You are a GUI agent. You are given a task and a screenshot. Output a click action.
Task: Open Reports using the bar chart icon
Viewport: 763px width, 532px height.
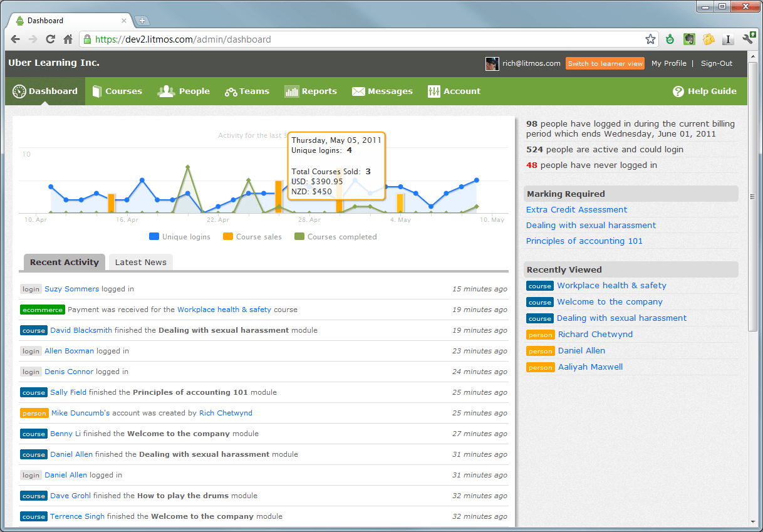[291, 91]
